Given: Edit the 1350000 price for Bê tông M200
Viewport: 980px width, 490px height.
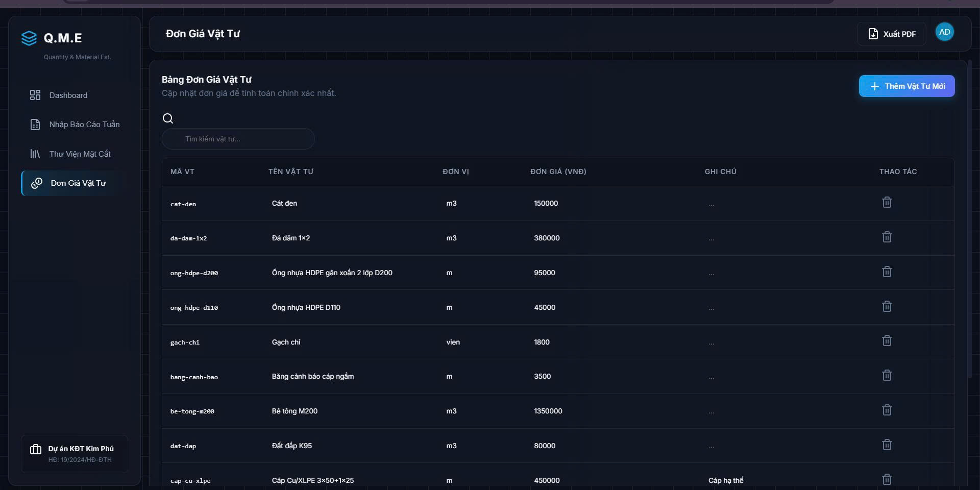Looking at the screenshot, I should (548, 411).
